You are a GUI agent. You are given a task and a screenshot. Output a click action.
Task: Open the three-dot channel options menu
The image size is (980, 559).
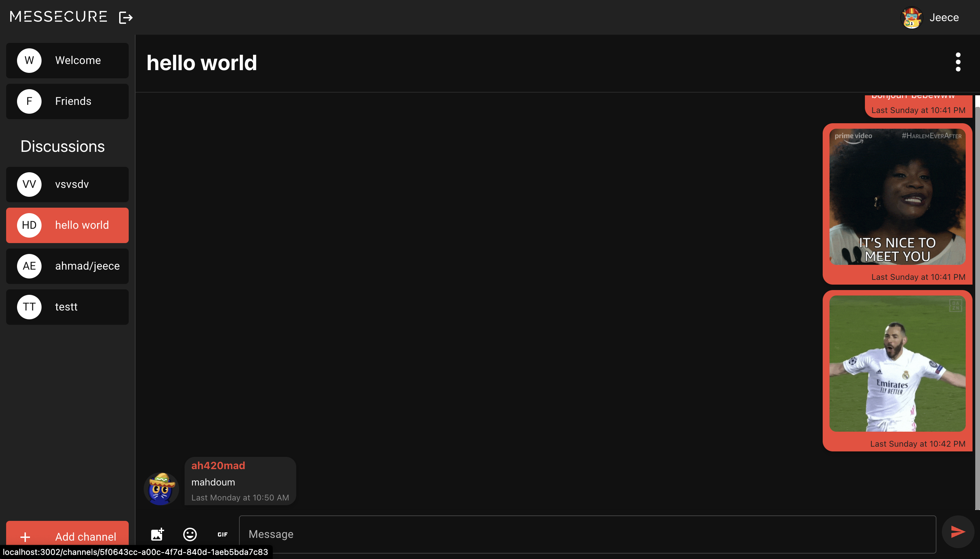tap(958, 62)
